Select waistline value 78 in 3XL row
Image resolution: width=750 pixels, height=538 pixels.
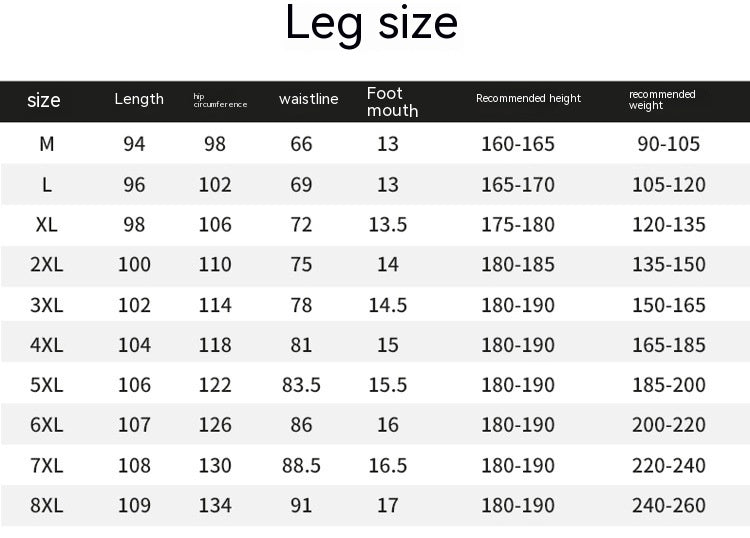click(x=301, y=305)
